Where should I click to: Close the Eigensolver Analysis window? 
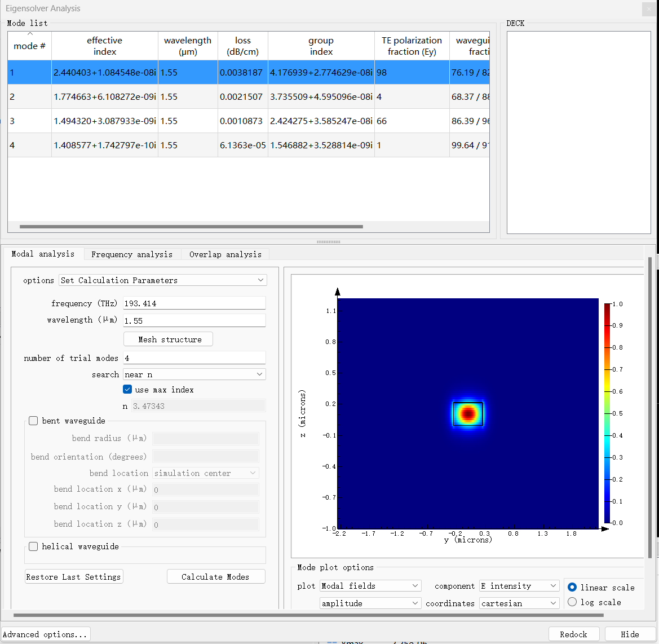tap(648, 9)
